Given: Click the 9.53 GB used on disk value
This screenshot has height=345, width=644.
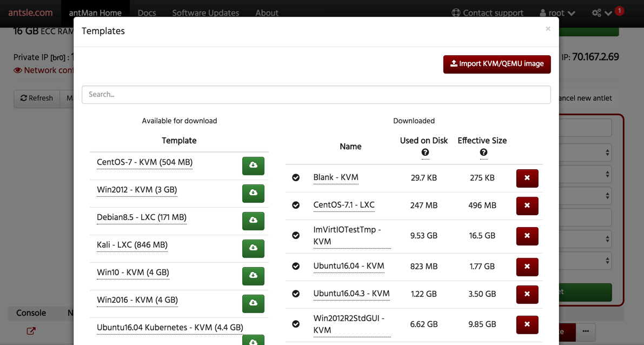Looking at the screenshot, I should click(424, 236).
